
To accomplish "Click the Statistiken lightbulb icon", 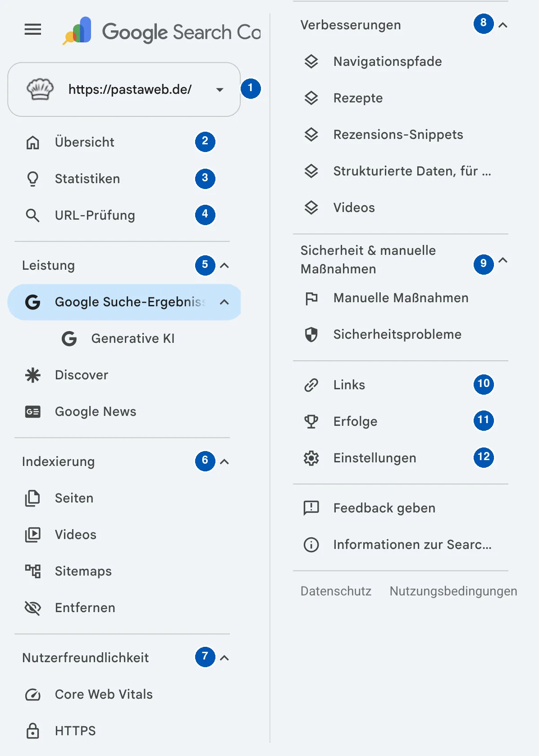I will 33,179.
